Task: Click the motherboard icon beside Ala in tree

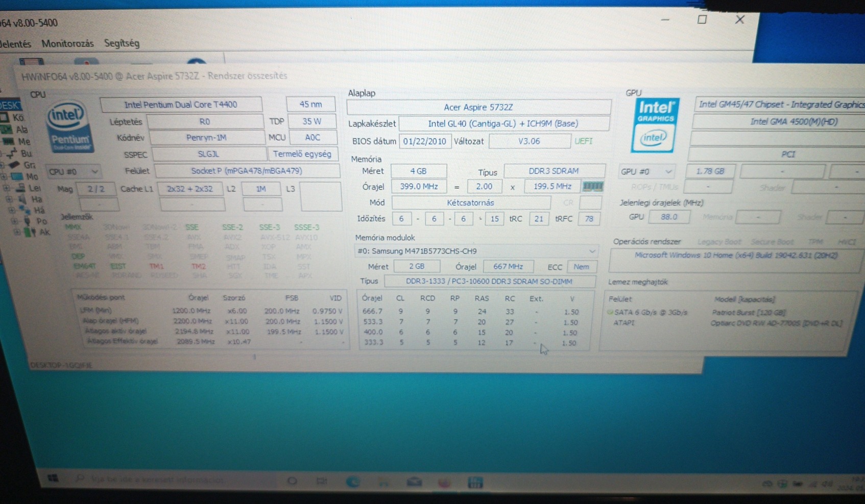Action: click(7, 130)
